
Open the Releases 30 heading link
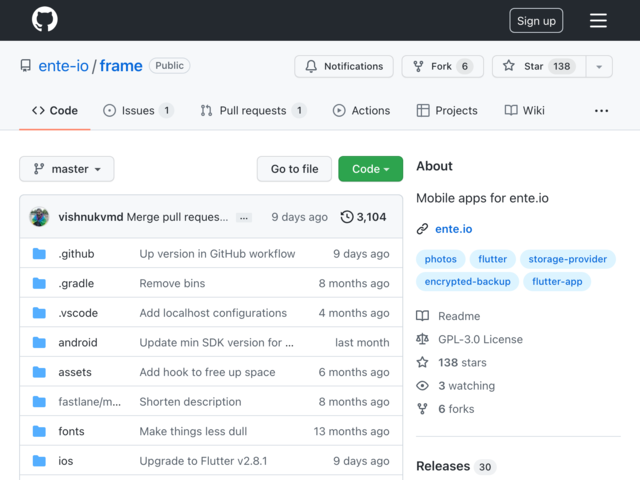coord(456,466)
